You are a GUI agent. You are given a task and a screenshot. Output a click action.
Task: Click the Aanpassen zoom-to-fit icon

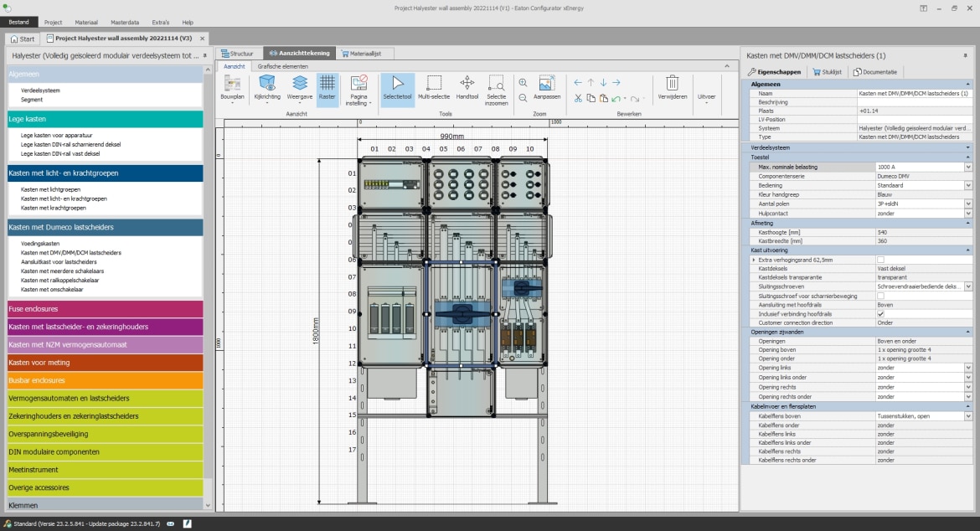click(x=546, y=86)
